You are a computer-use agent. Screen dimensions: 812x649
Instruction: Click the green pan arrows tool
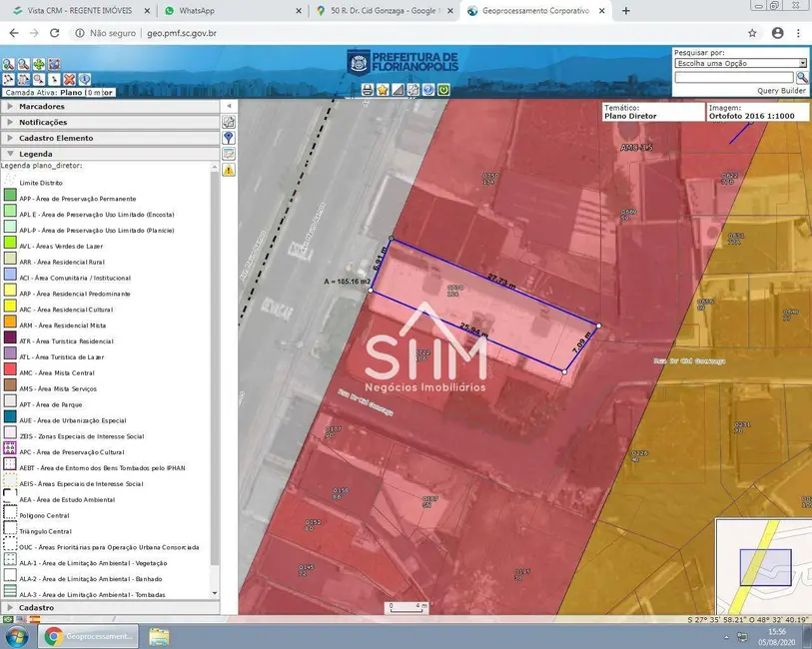click(39, 65)
